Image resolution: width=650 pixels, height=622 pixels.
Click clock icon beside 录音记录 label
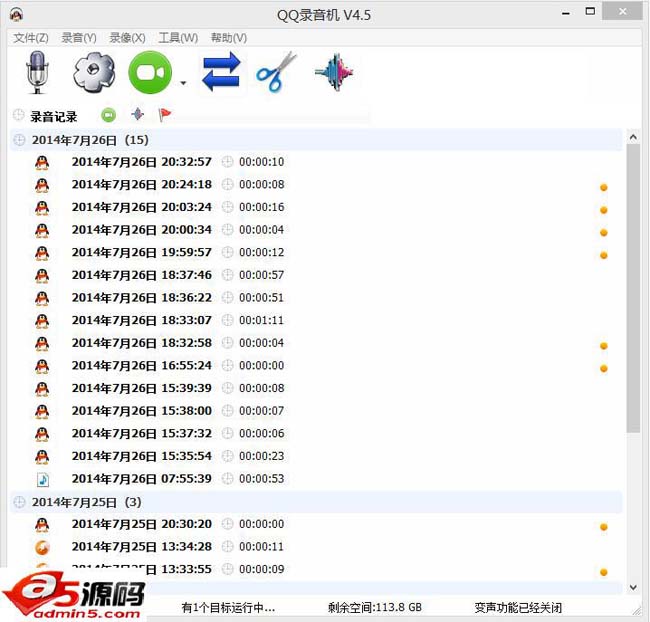tap(18, 115)
